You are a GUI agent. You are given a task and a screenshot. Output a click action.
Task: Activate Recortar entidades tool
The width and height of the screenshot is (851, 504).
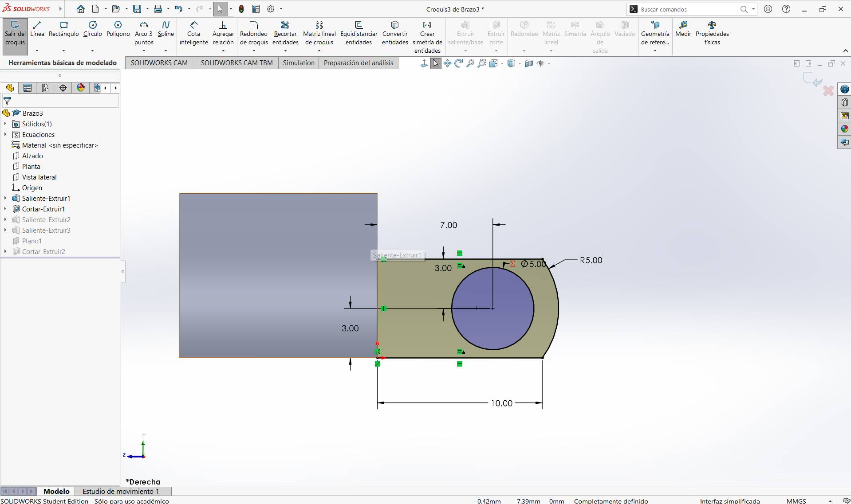[285, 33]
